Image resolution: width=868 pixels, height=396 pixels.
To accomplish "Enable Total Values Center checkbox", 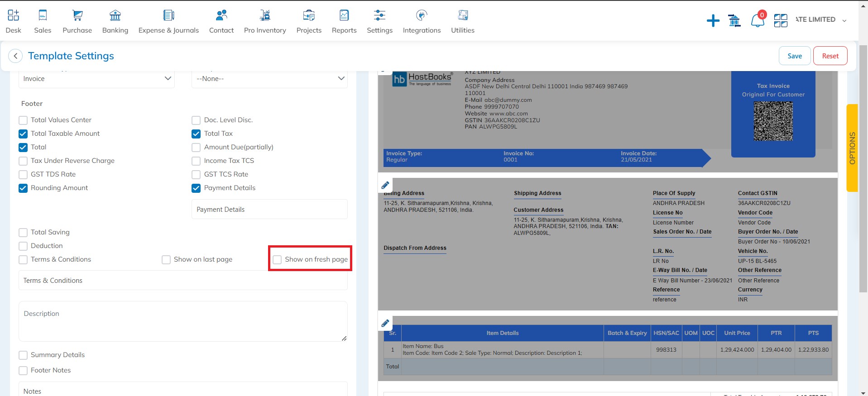I will coord(23,120).
